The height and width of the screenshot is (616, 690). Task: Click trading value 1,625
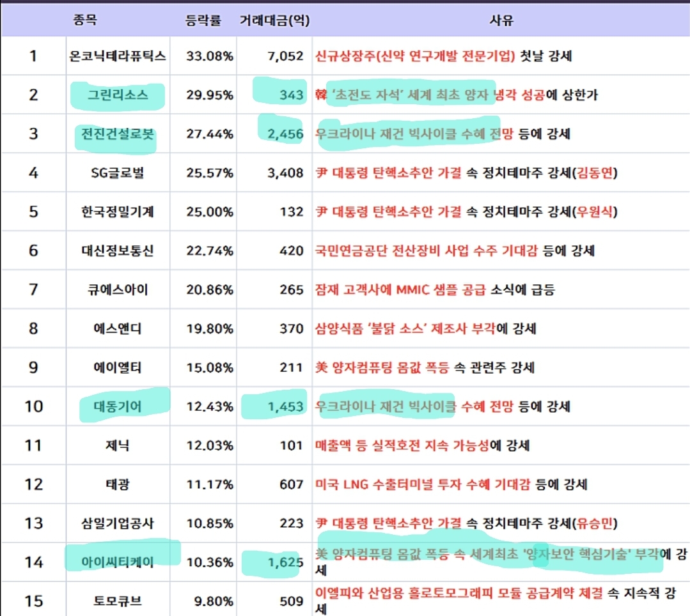[x=285, y=562]
